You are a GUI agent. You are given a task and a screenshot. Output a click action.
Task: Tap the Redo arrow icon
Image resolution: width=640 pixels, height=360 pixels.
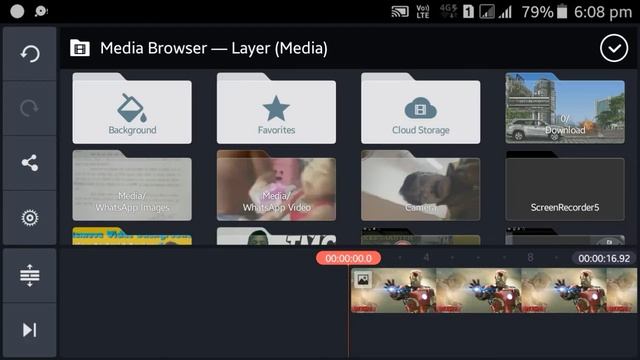30,108
